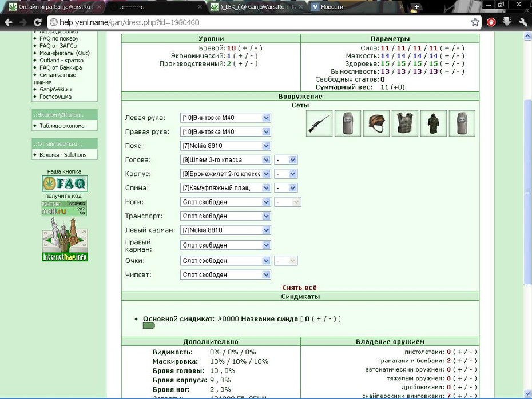Click the plus/minus control for гранатами и бомбами
The image size is (532, 399).
(465, 361)
